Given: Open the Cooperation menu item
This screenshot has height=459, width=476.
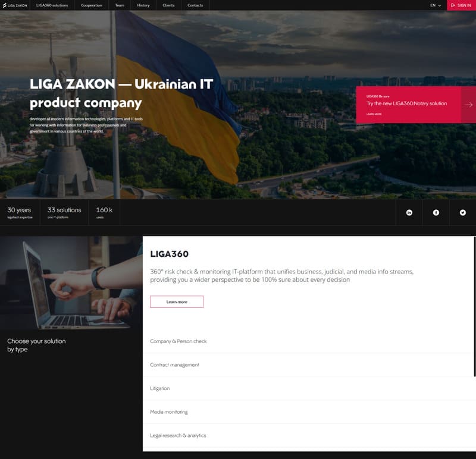Looking at the screenshot, I should pos(92,5).
